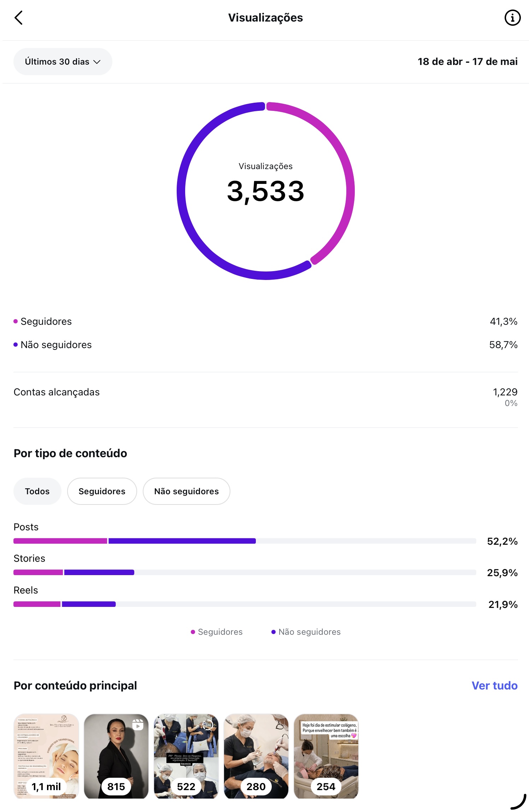This screenshot has height=812, width=529.
Task: Open the top post with 1,1 mil views
Action: pos(46,756)
